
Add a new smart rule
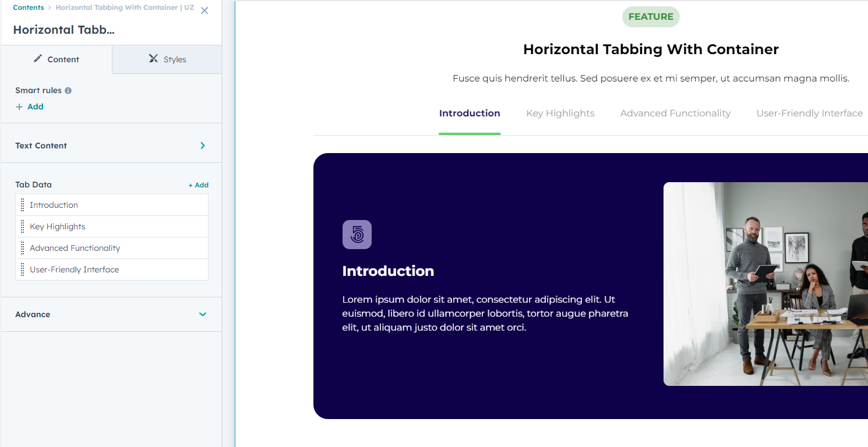(x=30, y=107)
